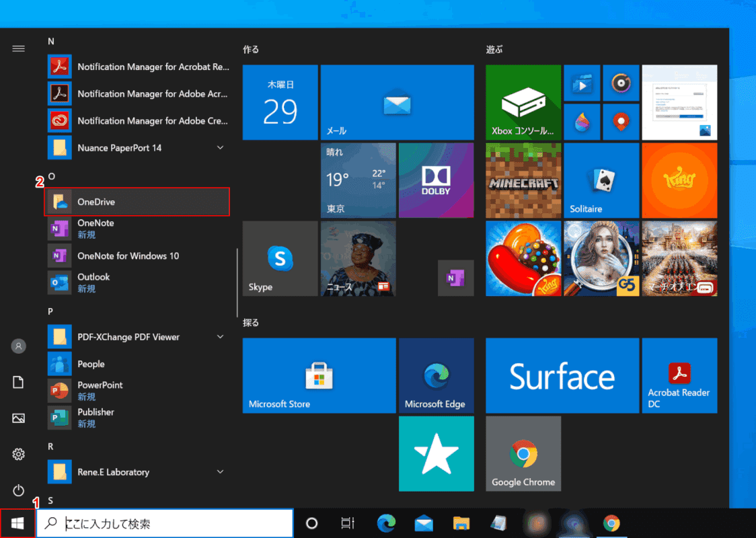Image resolution: width=756 pixels, height=538 pixels.
Task: Open Settings gear in Start sidebar
Action: coord(18,454)
